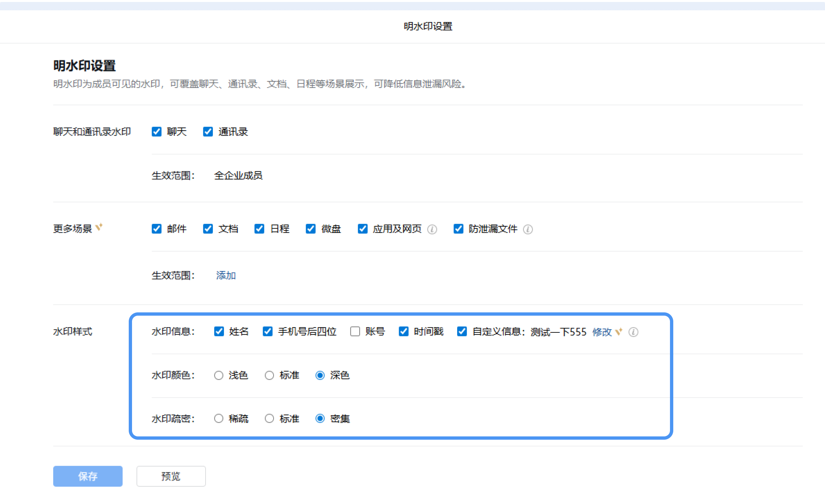Toggle the 微盘 scene checkbox
Image resolution: width=825 pixels, height=504 pixels.
click(x=310, y=229)
